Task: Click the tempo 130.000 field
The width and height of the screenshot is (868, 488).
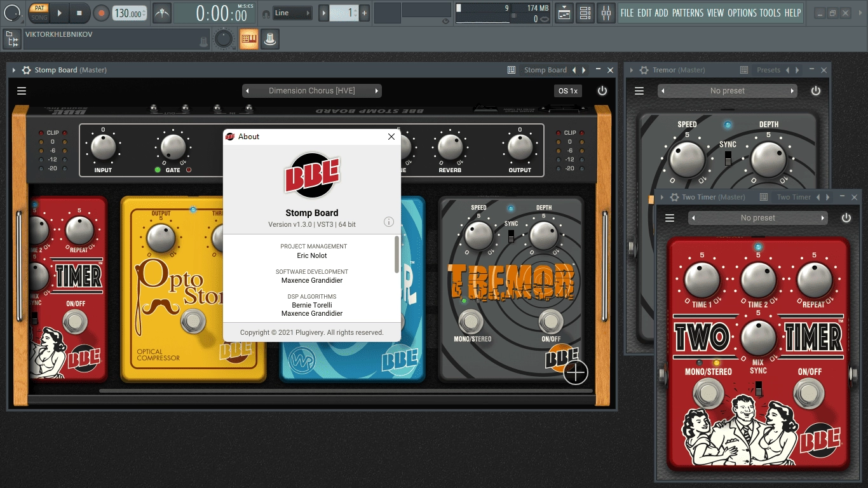Action: click(130, 13)
